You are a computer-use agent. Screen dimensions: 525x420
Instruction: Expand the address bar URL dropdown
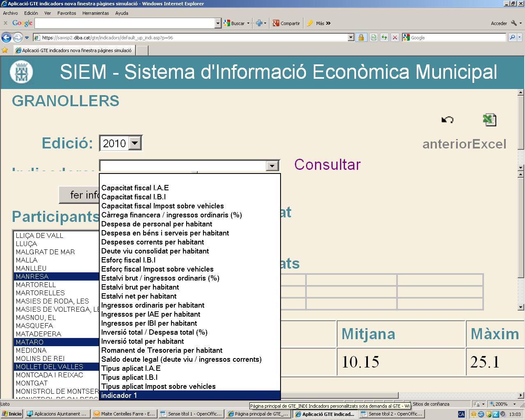351,38
